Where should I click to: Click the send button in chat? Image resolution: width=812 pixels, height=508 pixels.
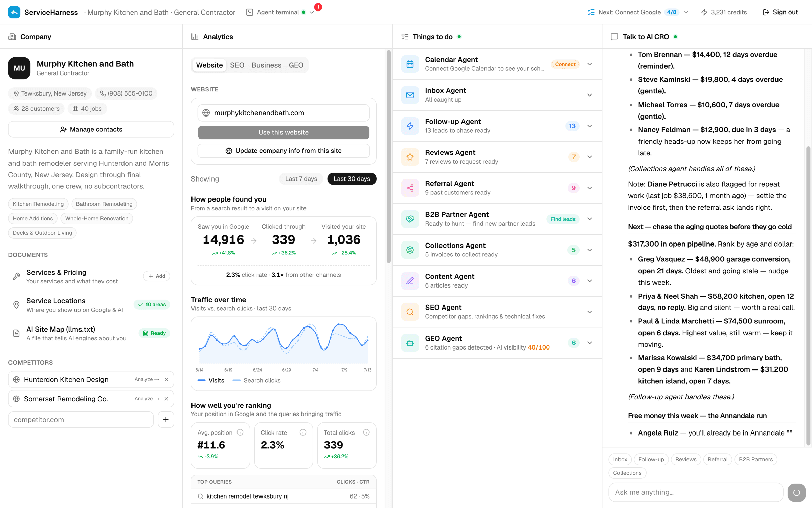pos(797,492)
